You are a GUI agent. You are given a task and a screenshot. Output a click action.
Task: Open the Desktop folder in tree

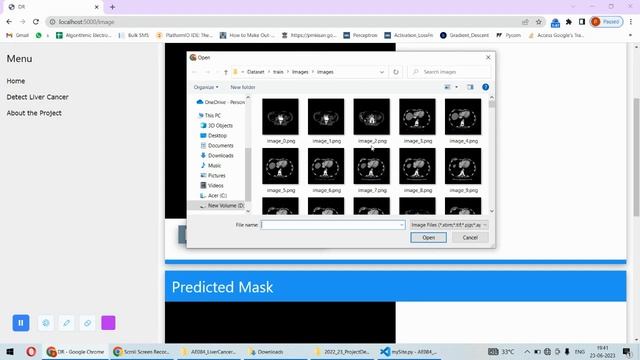click(213, 136)
